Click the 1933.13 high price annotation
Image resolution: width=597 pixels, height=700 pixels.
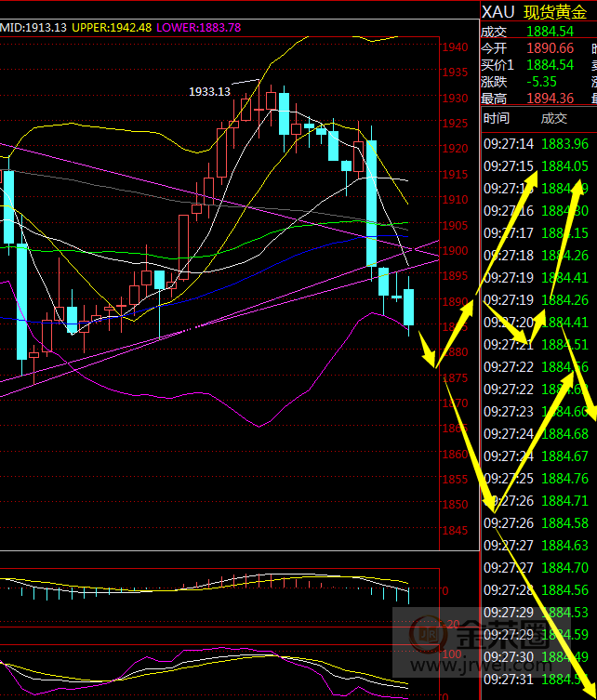(209, 91)
